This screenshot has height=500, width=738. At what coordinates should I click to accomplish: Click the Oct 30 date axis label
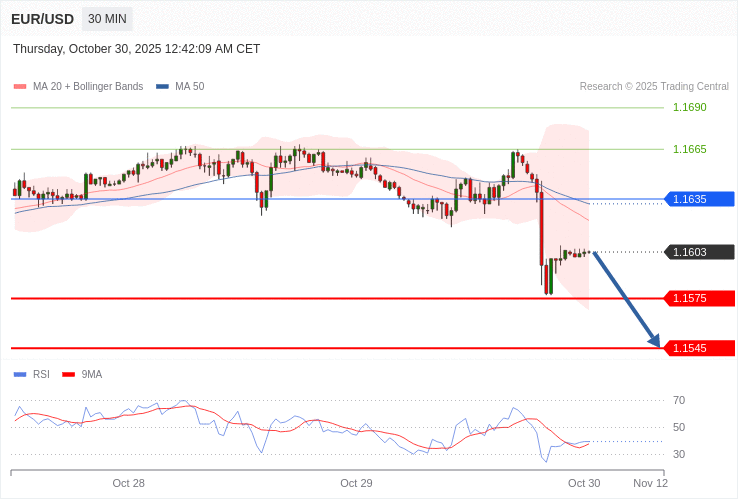(584, 483)
